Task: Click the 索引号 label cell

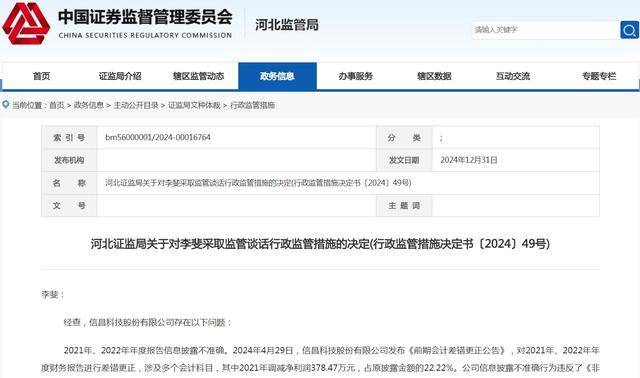Action: coord(69,138)
